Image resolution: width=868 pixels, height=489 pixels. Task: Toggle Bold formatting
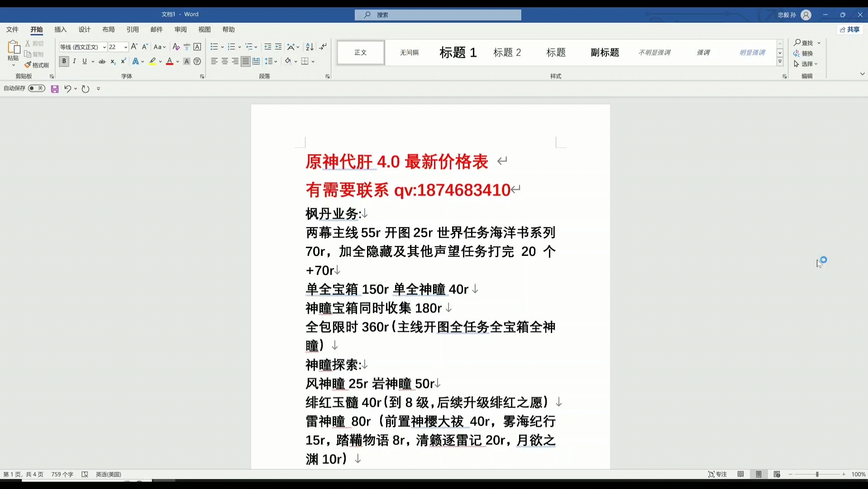click(x=64, y=61)
